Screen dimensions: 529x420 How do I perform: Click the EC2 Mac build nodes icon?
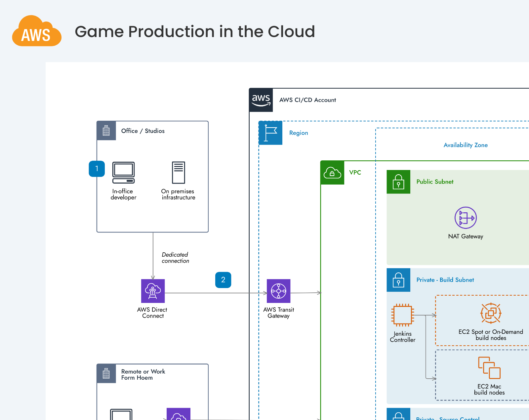pos(489,368)
